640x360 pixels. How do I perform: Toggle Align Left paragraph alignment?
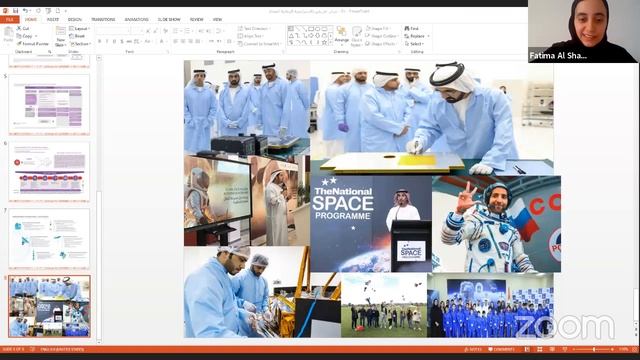[x=176, y=41]
